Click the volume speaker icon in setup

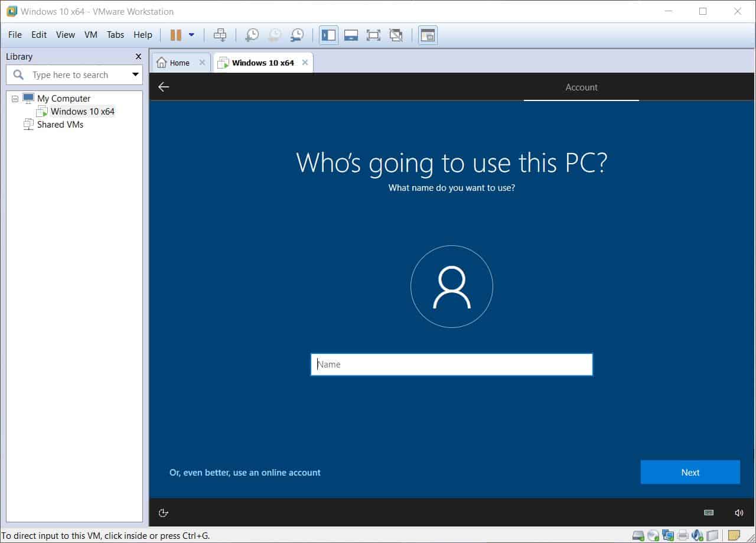(738, 513)
